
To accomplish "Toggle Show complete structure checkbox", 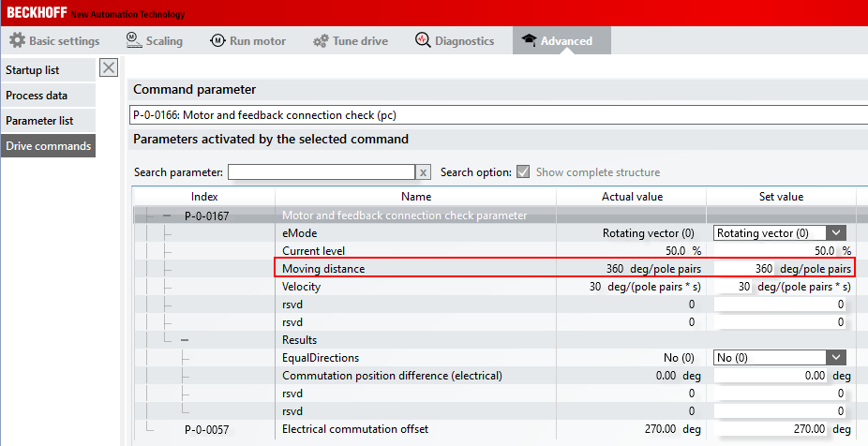I will [523, 172].
